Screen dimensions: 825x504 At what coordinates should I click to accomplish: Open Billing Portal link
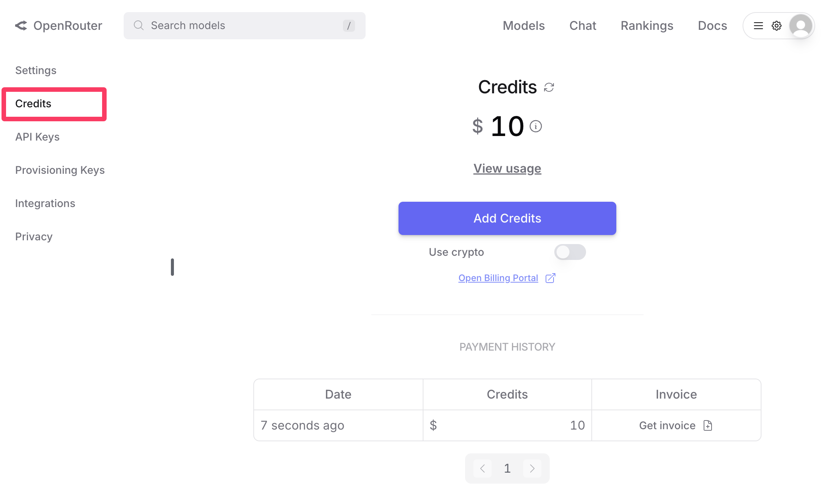pos(498,278)
